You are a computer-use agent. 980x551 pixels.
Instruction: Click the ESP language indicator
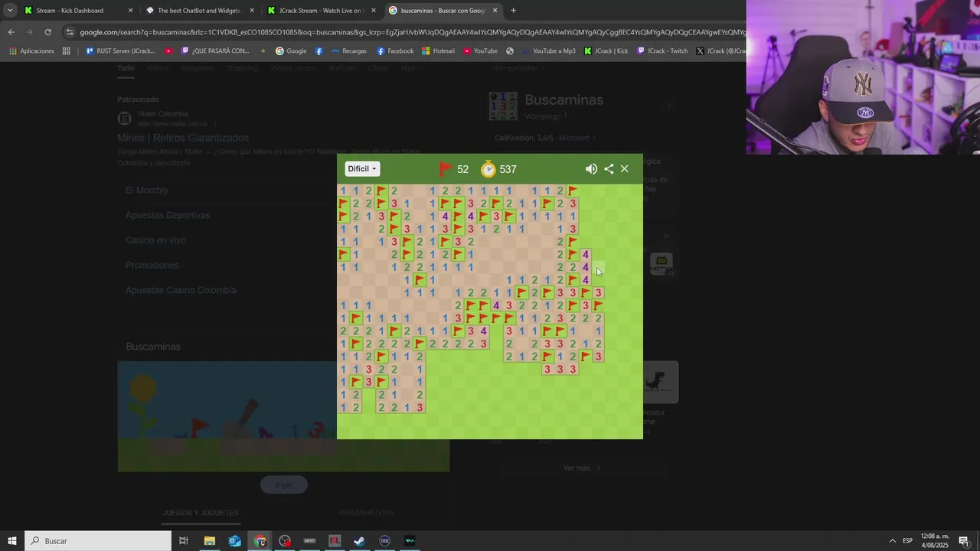(x=907, y=541)
